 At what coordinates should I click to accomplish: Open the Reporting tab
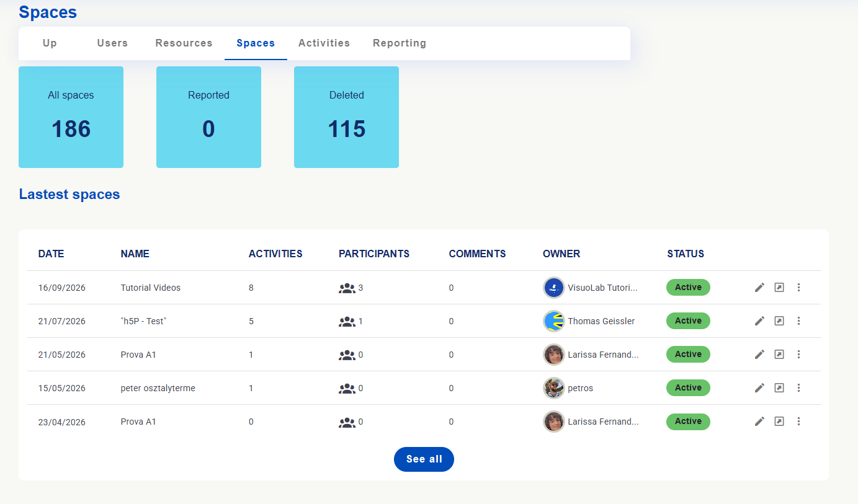(x=400, y=43)
